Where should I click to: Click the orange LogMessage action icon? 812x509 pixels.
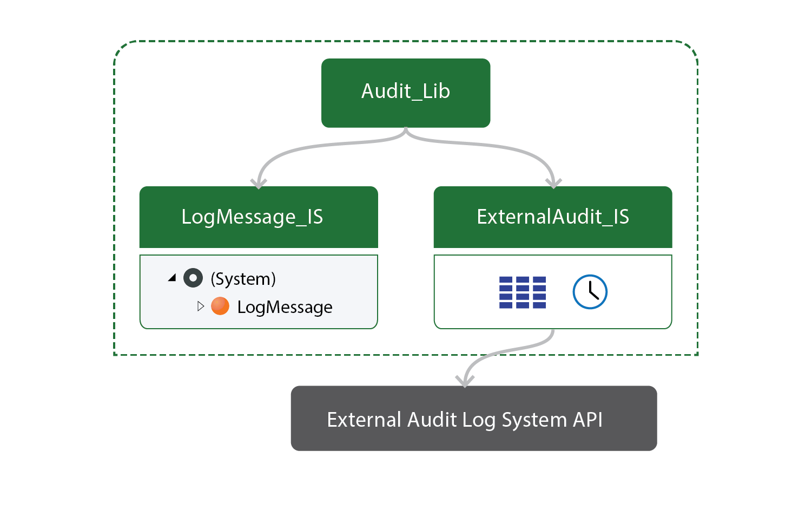pos(220,306)
